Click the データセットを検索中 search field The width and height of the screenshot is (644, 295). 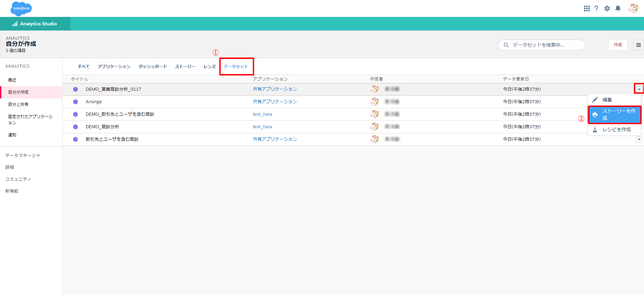541,45
